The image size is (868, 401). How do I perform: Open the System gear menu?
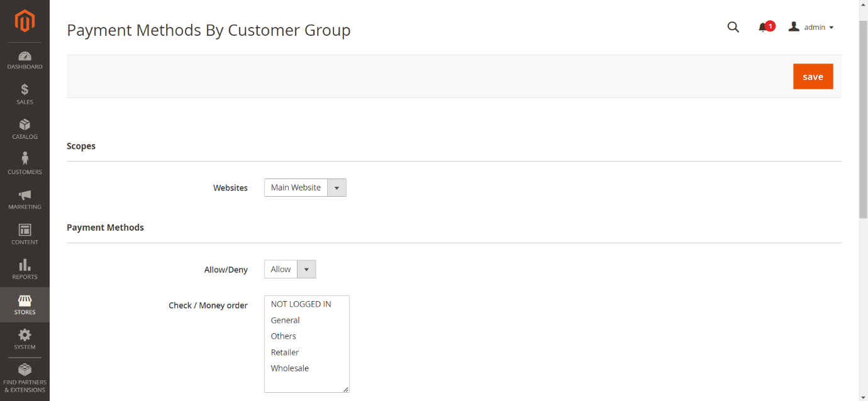click(x=25, y=339)
